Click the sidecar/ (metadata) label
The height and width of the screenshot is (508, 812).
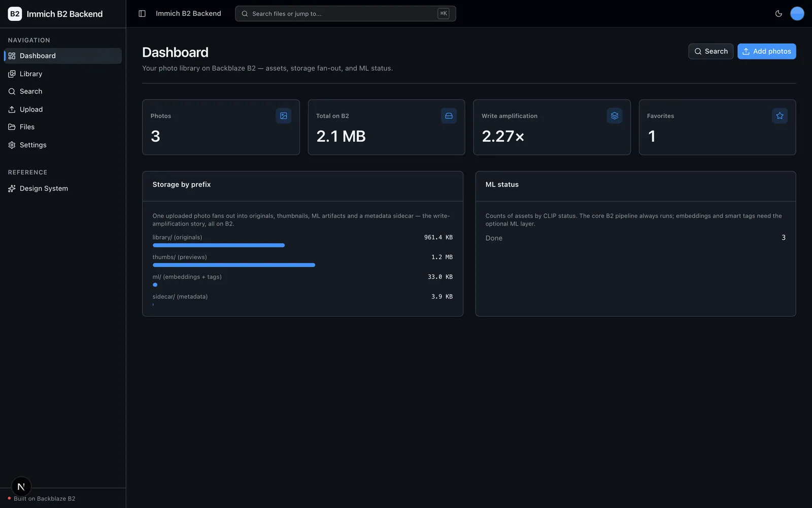coord(180,297)
